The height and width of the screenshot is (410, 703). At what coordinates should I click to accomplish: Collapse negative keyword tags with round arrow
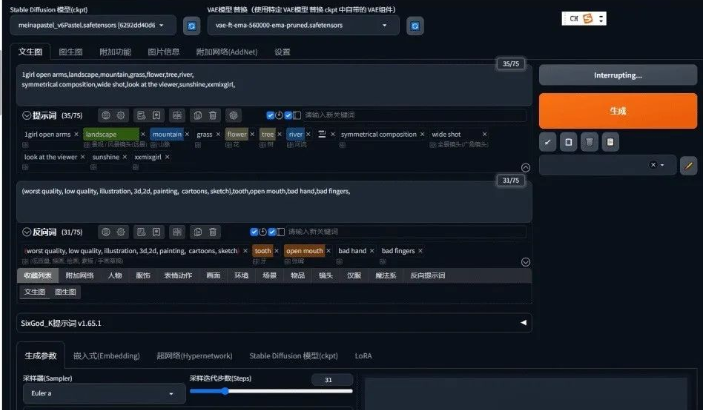(525, 262)
